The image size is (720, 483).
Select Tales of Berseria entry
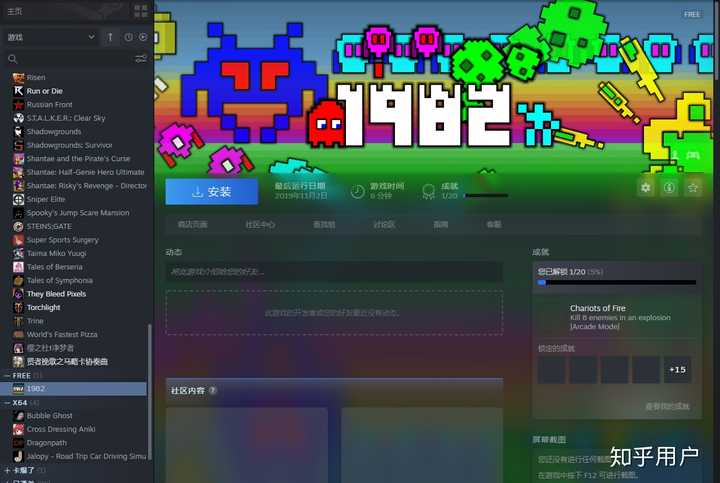55,267
